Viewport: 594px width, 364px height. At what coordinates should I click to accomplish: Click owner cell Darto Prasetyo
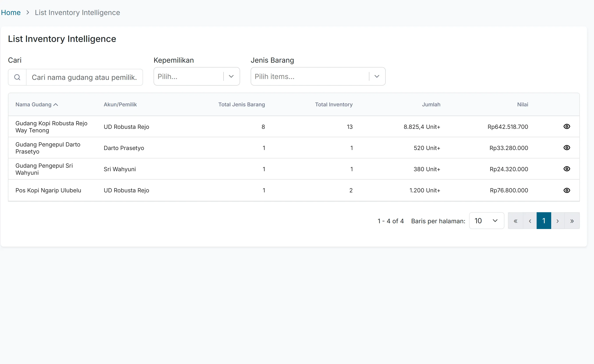pyautogui.click(x=124, y=148)
